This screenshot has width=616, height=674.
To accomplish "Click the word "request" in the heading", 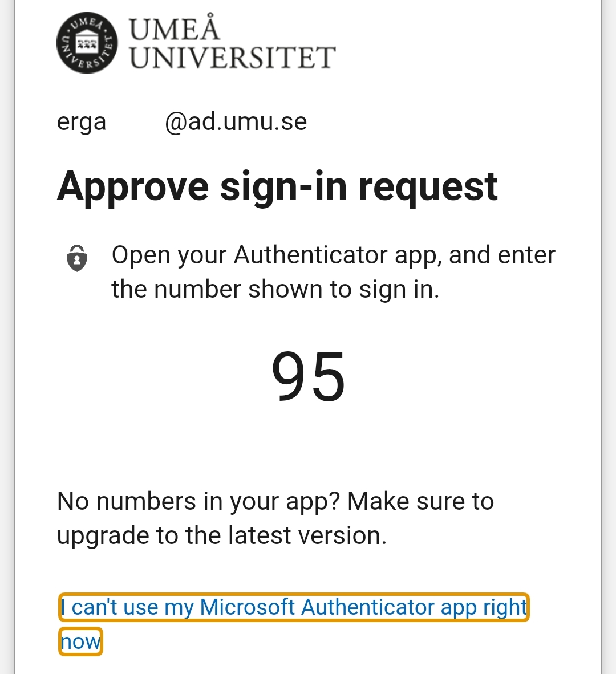I will pyautogui.click(x=428, y=188).
